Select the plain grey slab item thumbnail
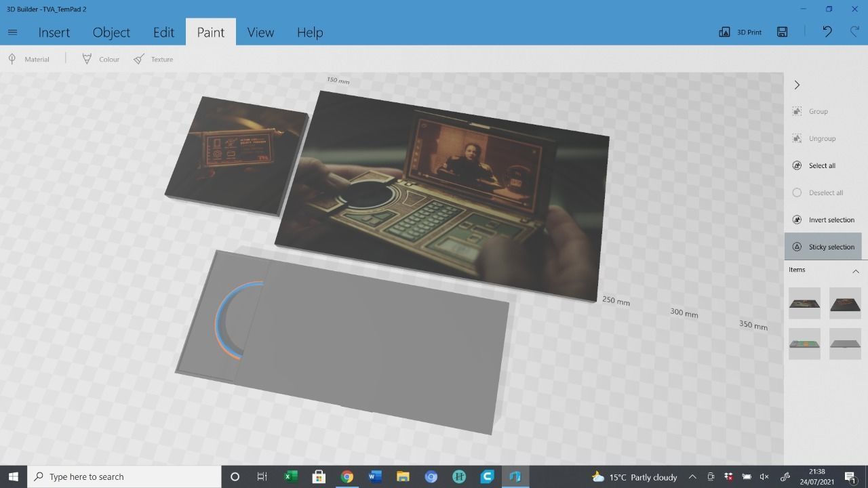This screenshot has width=868, height=488. (x=845, y=344)
